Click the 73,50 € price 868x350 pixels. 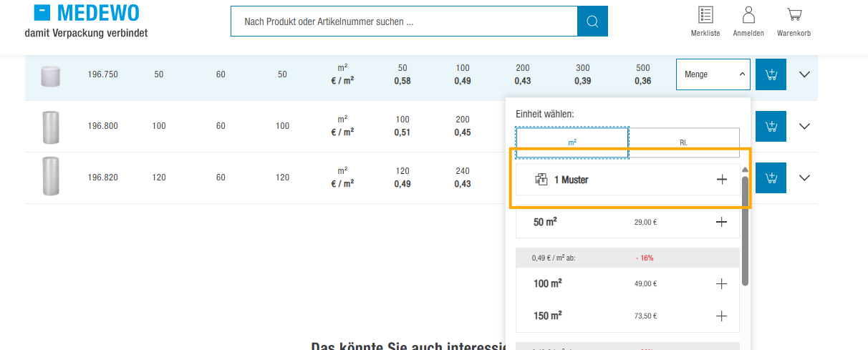[x=645, y=316]
